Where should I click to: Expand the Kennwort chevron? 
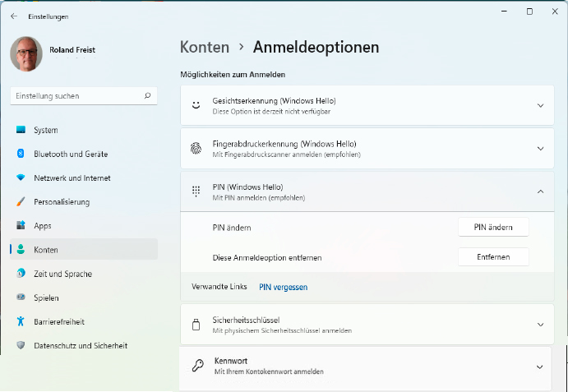click(540, 367)
